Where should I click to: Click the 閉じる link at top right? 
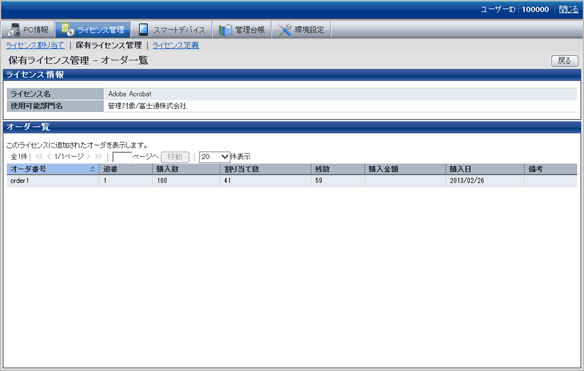tap(569, 9)
